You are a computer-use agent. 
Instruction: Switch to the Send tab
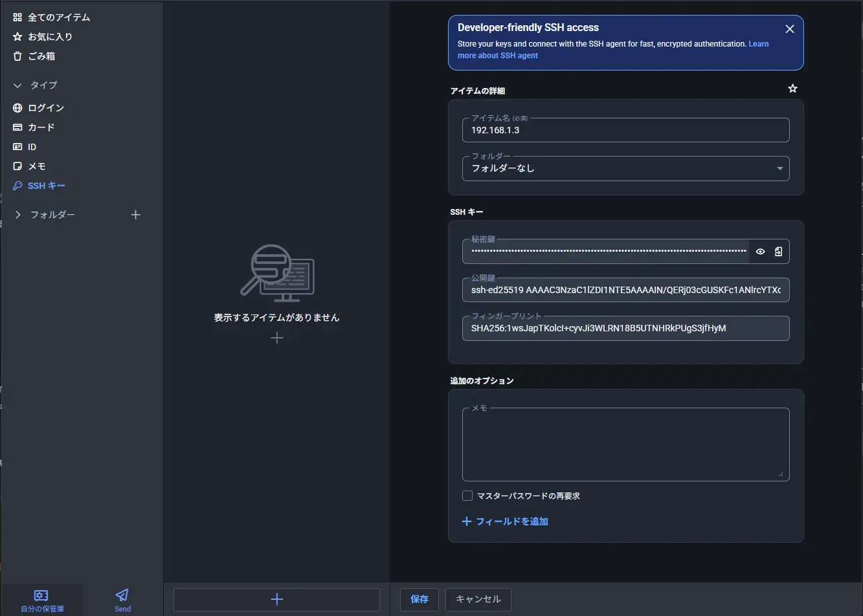[122, 600]
